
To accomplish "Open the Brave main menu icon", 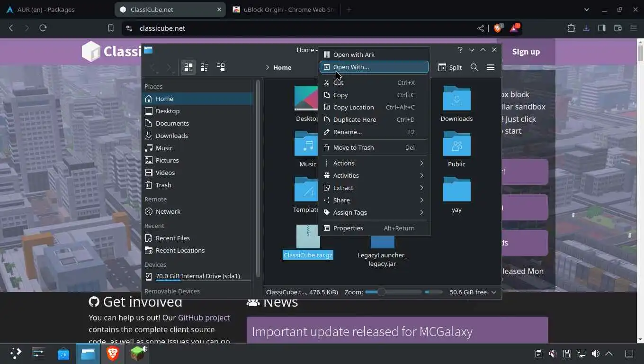I will [634, 28].
